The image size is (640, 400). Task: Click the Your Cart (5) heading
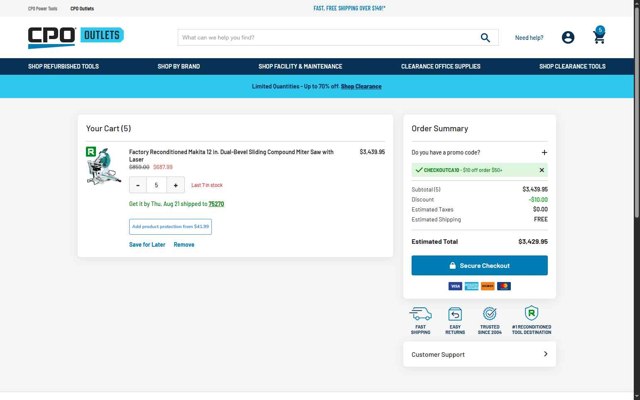(x=109, y=129)
